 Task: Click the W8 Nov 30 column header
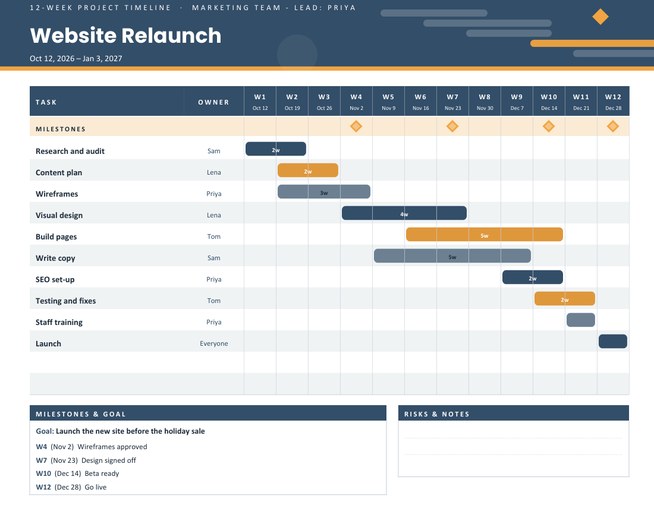point(485,101)
